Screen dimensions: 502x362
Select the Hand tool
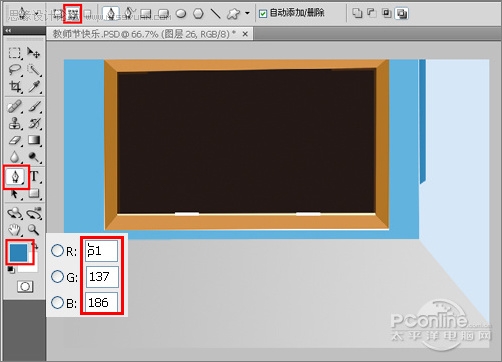(14, 230)
